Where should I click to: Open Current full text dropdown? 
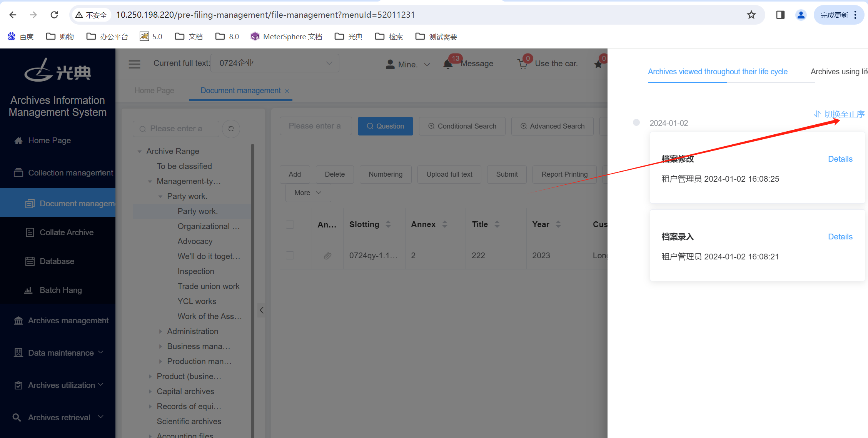click(x=275, y=63)
